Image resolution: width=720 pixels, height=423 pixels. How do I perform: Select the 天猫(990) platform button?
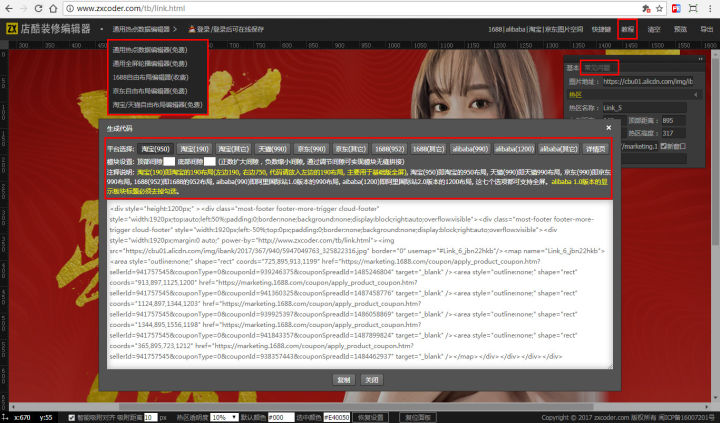[x=272, y=149]
